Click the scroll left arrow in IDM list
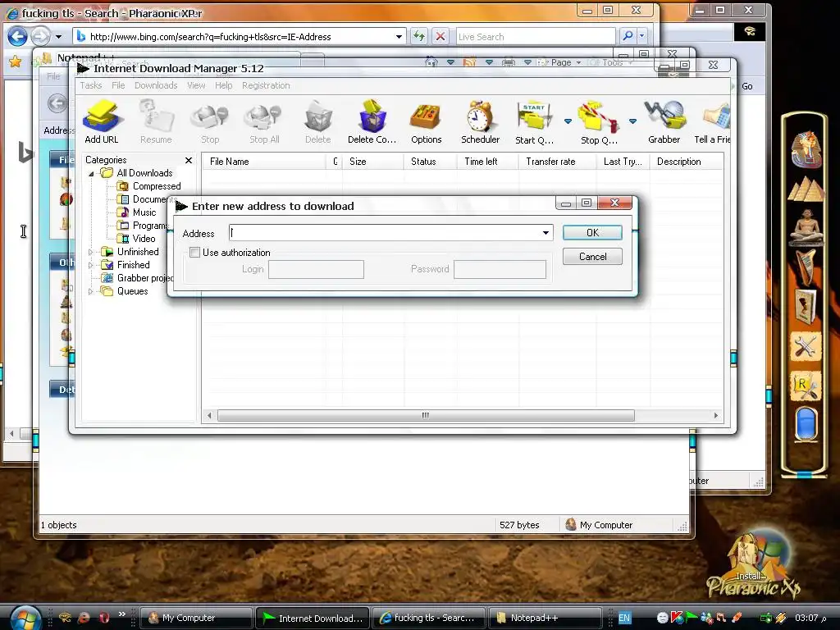840x630 pixels. 209,415
